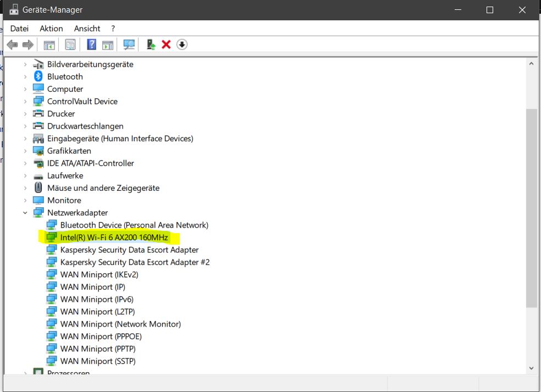Select WAN Miniport (PPPOE) entry
Image resolution: width=541 pixels, height=392 pixels.
tap(101, 336)
